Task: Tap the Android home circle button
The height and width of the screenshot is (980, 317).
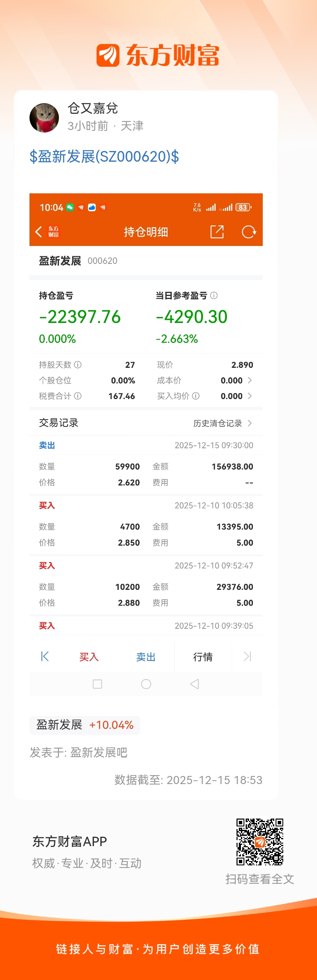Action: click(x=146, y=684)
